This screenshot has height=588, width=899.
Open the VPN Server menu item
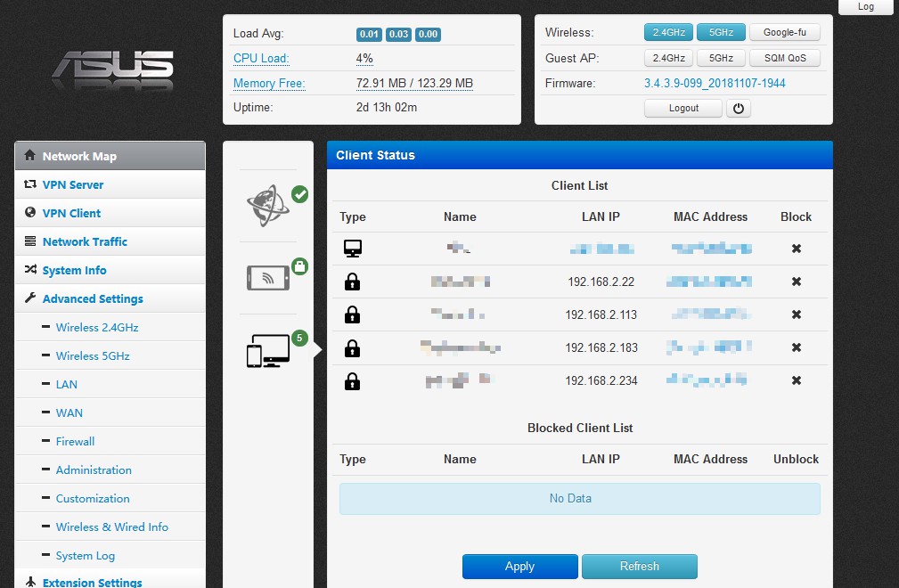click(73, 184)
